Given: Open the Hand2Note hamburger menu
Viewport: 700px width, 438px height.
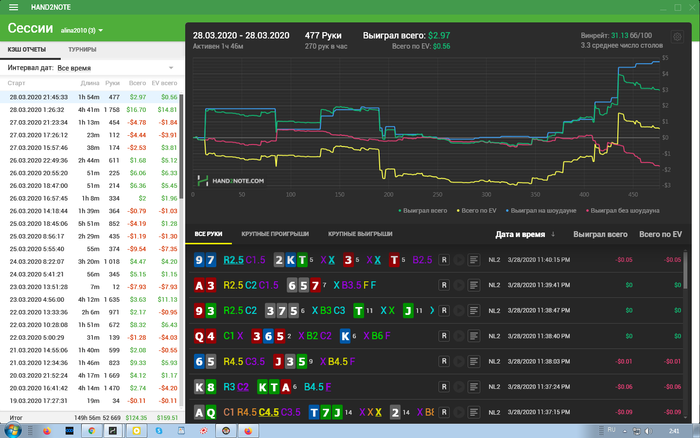Looking at the screenshot, I should [13, 7].
